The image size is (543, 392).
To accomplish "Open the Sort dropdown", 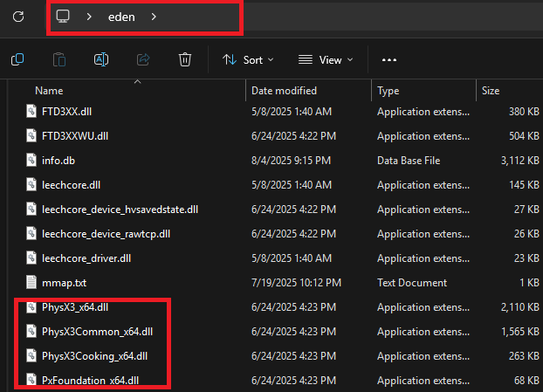I will [x=248, y=59].
